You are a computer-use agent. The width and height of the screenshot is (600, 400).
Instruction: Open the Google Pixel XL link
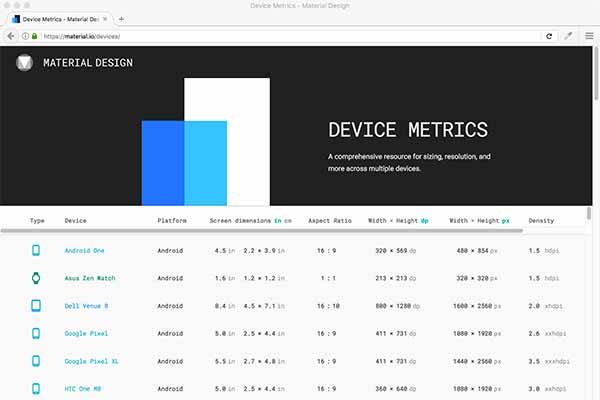point(91,361)
